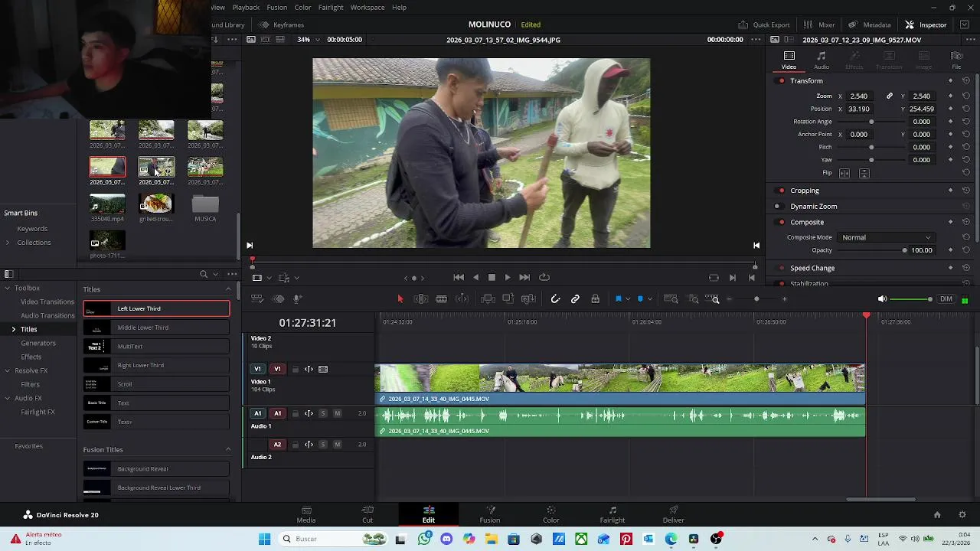Click the Custom Zoom magnifier icon
980x551 pixels.
click(x=712, y=299)
